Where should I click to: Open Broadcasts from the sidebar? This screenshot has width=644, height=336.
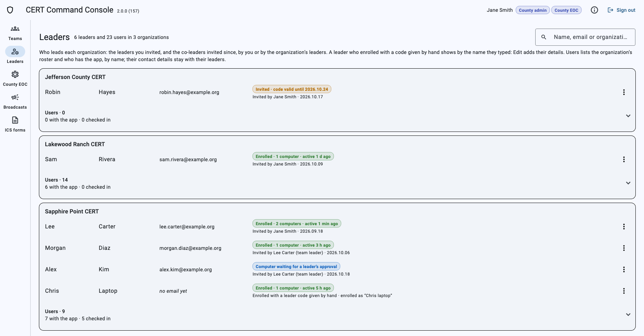click(x=15, y=102)
